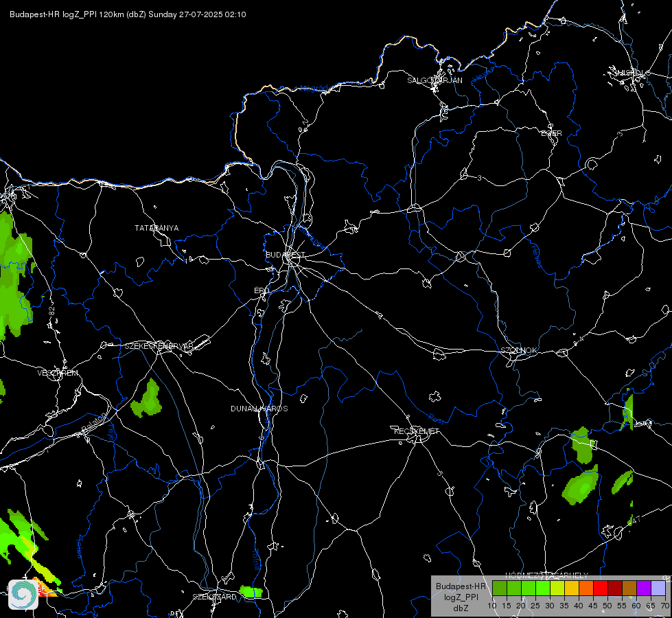Image resolution: width=672 pixels, height=618 pixels.
Task: Click the blue Nógrád county label
Action: coord(314,89)
